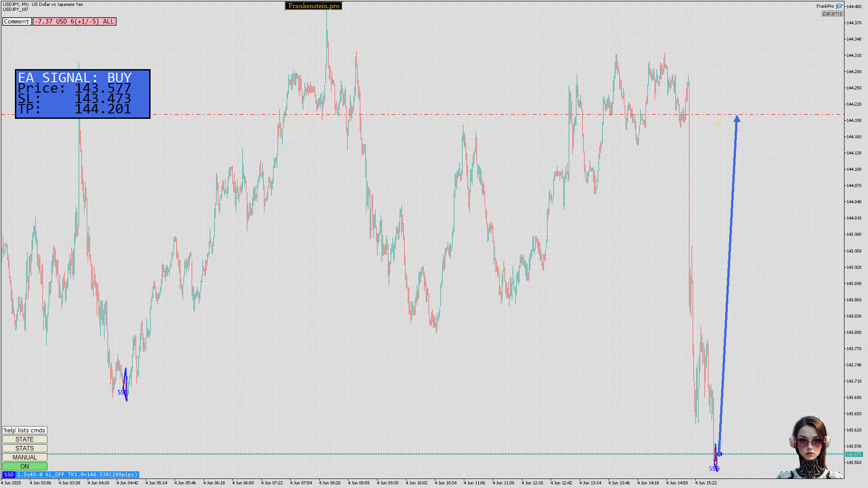Viewport: 868px width, 488px height.
Task: Click the Comment label box
Action: [x=17, y=21]
